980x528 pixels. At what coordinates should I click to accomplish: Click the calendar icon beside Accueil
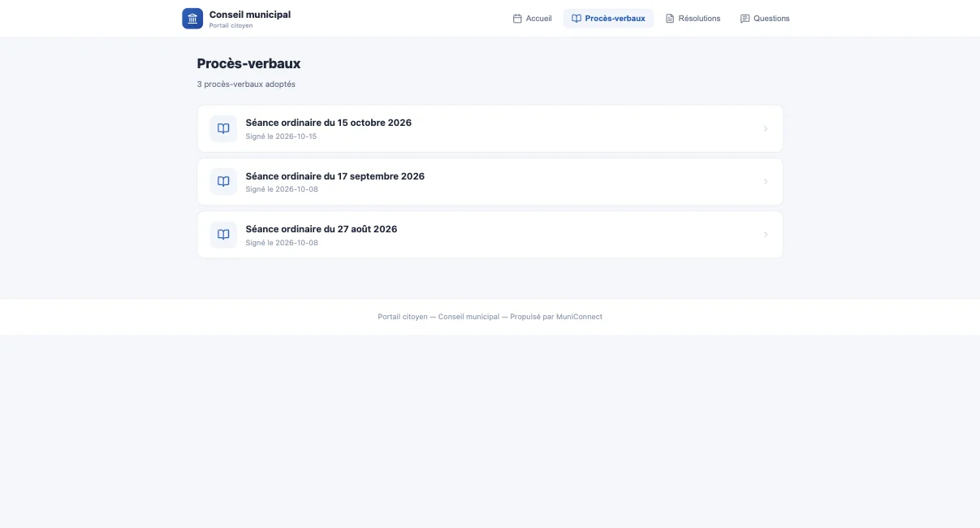517,19
